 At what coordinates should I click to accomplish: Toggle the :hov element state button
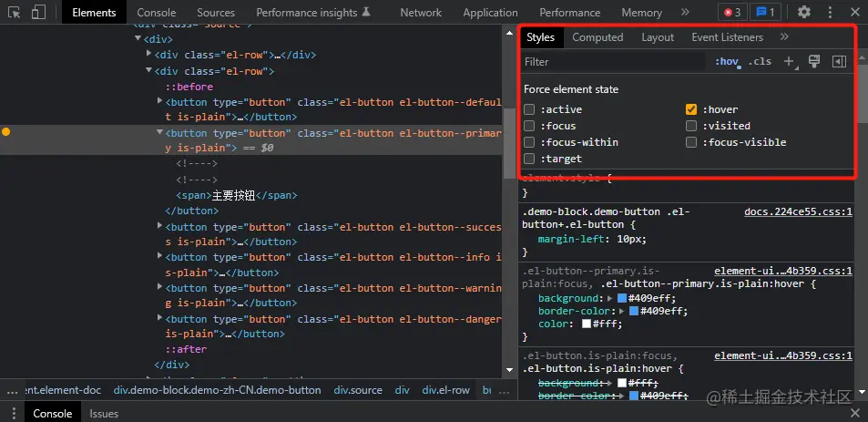727,61
